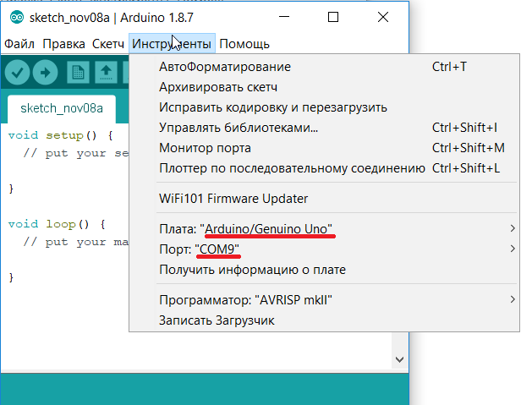
Task: Click the Arduino logo in title bar
Action: click(17, 17)
